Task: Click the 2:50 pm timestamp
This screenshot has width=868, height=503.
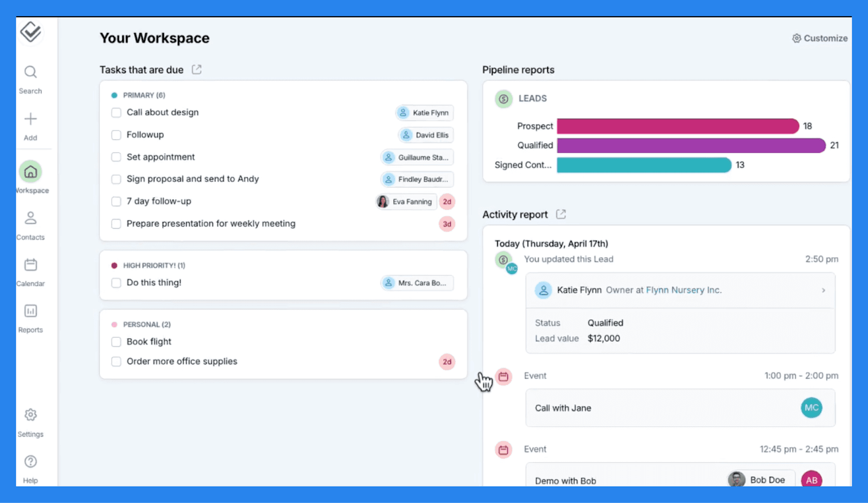Action: click(821, 259)
